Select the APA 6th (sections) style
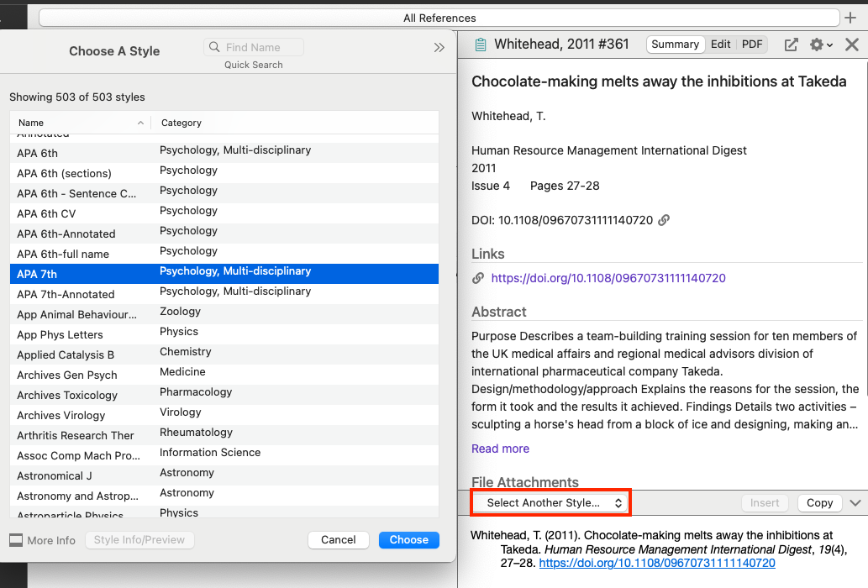868x588 pixels. [x=224, y=173]
